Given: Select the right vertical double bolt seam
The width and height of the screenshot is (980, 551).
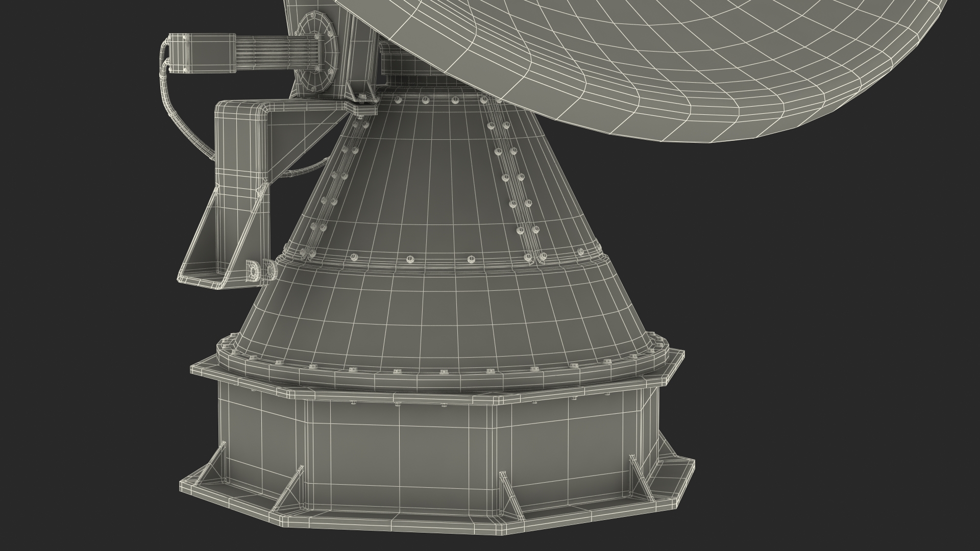Looking at the screenshot, I should click(513, 179).
